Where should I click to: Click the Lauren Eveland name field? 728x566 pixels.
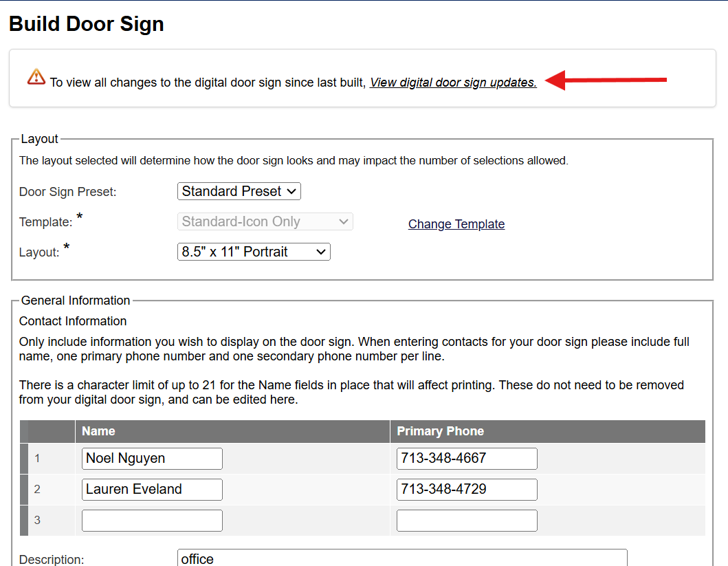(x=153, y=490)
